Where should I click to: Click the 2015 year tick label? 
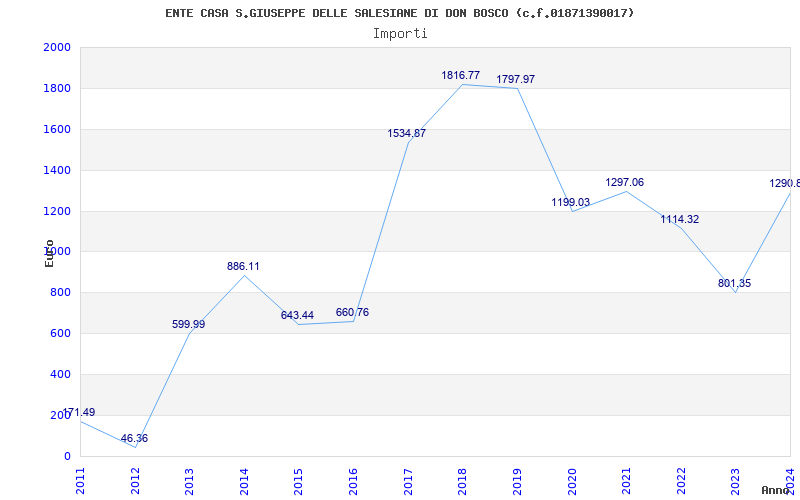pyautogui.click(x=299, y=481)
